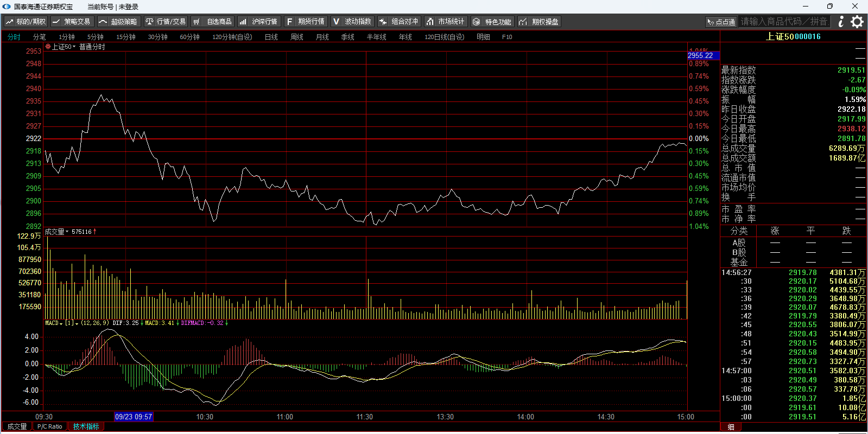Image resolution: width=868 pixels, height=434 pixels.
Task: Open the 特色功能 special features menu
Action: pyautogui.click(x=492, y=22)
